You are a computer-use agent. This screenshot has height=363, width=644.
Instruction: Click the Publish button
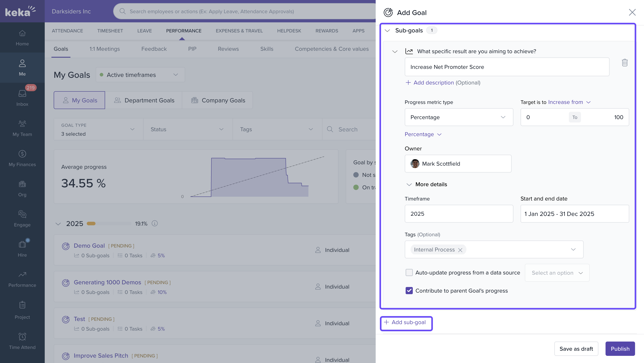620,348
